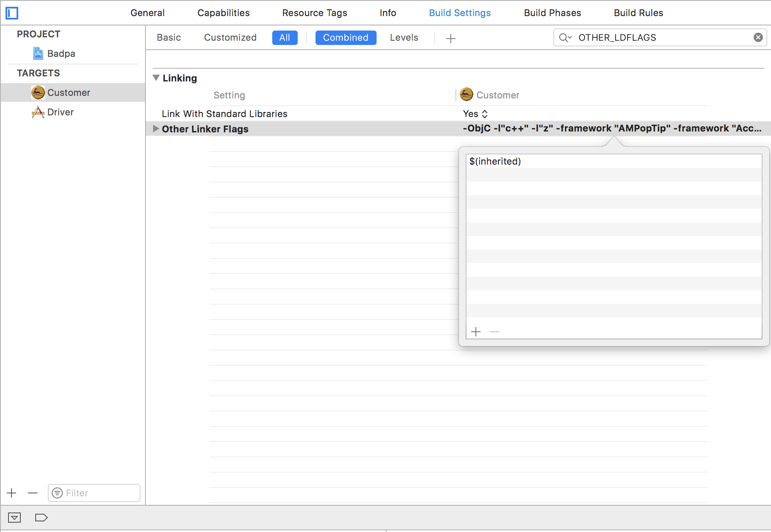Remove selected target with minus button
This screenshot has height=532, width=771.
33,493
